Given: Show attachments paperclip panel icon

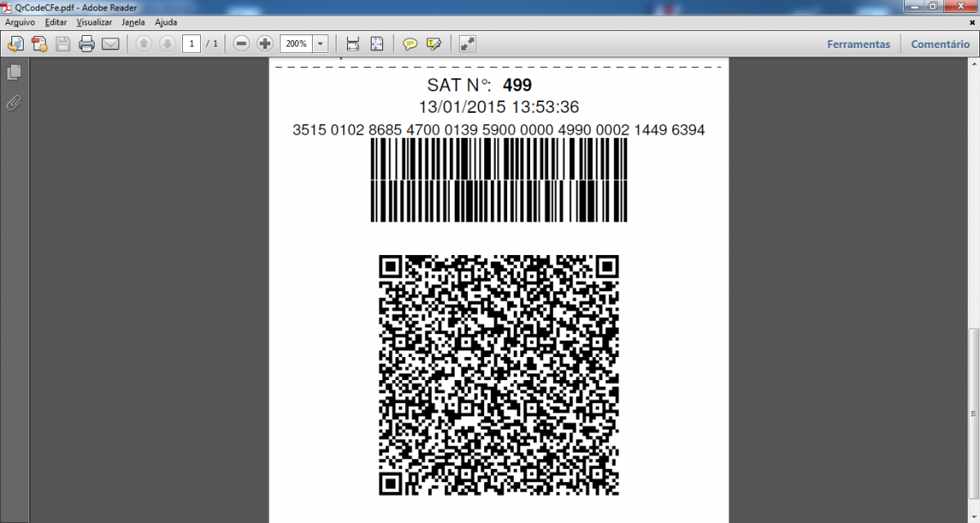Looking at the screenshot, I should (13, 103).
